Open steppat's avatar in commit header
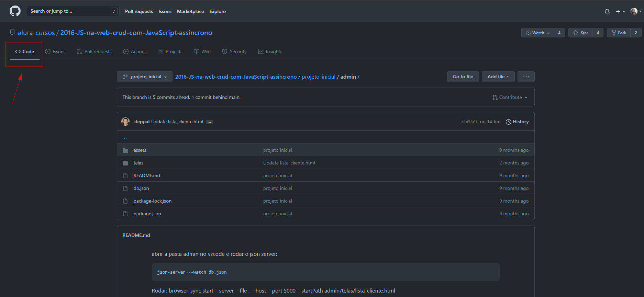Viewport: 644px width, 297px height. click(125, 122)
